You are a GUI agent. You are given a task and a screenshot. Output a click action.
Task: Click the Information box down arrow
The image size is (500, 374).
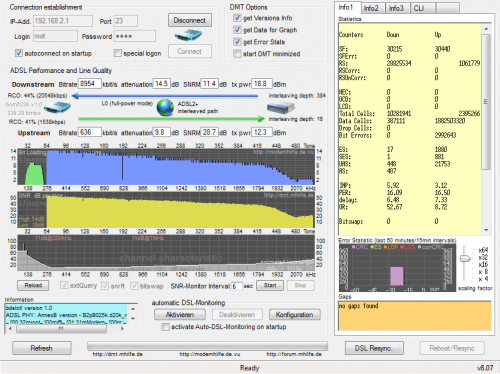point(133,319)
